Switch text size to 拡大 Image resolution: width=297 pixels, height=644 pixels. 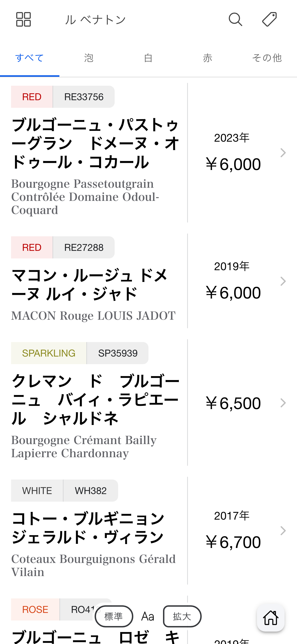[182, 617]
